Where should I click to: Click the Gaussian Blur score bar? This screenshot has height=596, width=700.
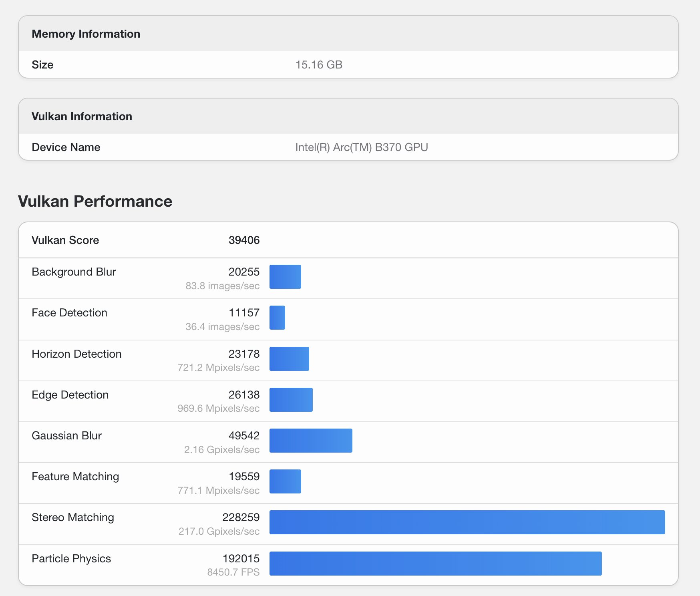pyautogui.click(x=311, y=441)
